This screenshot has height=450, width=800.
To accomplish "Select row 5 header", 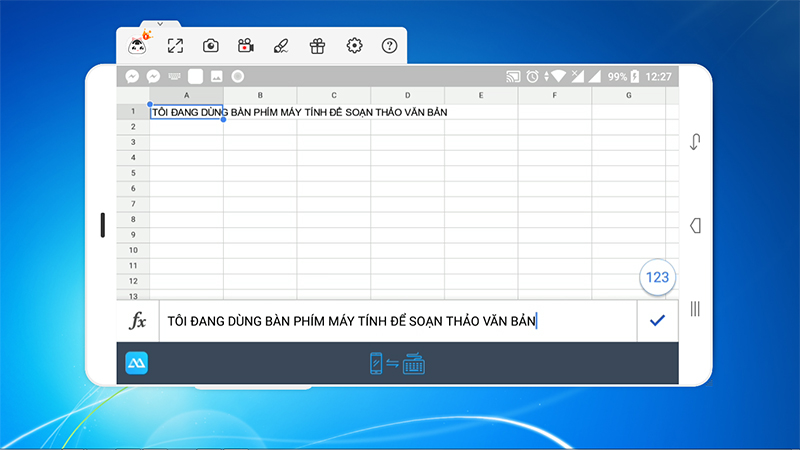I will pos(133,173).
